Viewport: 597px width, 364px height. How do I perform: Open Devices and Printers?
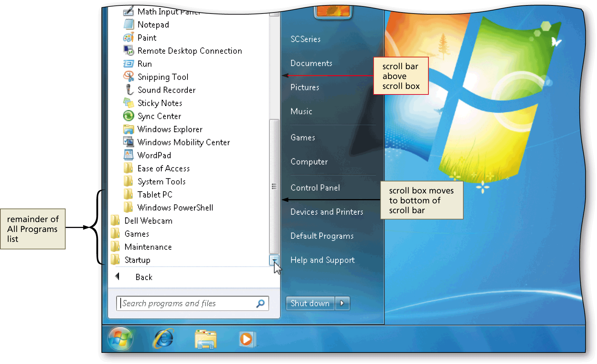click(x=327, y=212)
